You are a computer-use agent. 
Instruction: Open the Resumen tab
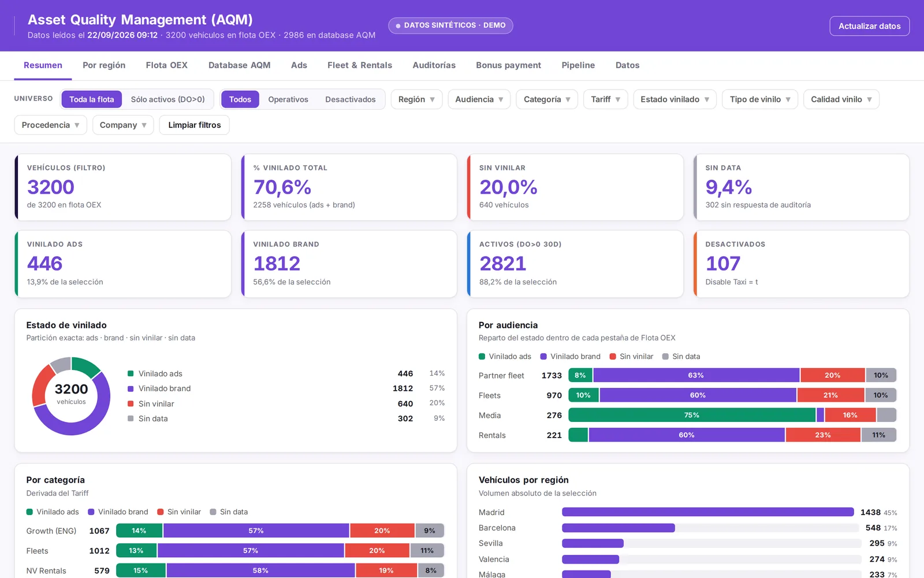point(43,65)
